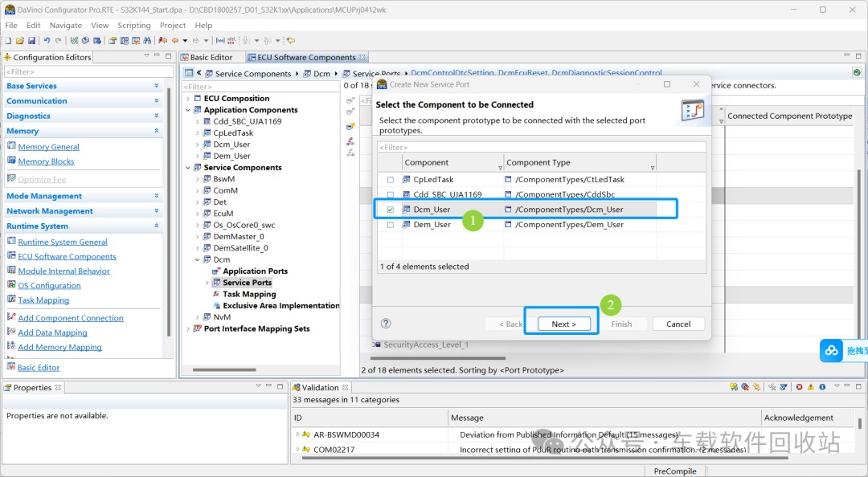This screenshot has width=868, height=477.
Task: Click the dialog's Filter input field
Action: click(x=542, y=147)
